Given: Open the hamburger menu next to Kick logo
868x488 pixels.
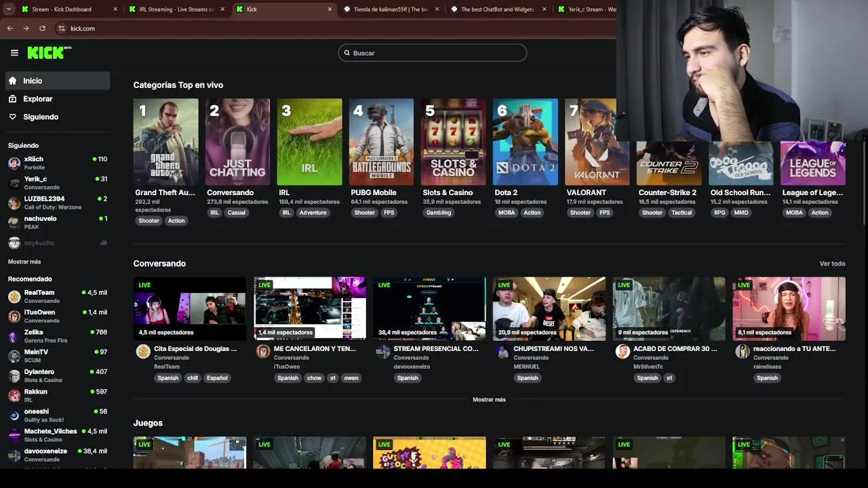Looking at the screenshot, I should point(14,53).
